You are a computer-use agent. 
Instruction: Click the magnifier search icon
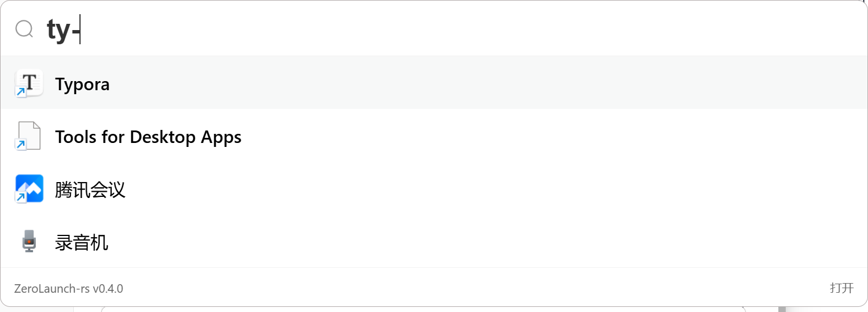[24, 29]
